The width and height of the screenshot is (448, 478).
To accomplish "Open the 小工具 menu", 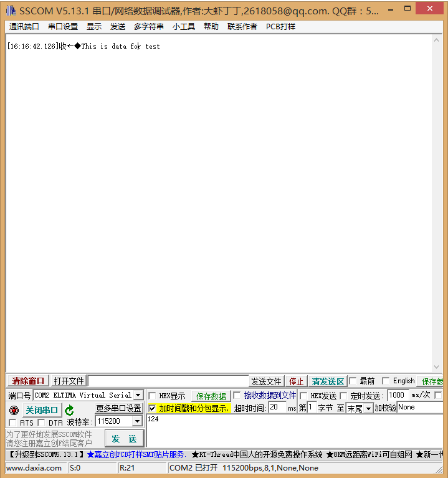I will click(184, 27).
